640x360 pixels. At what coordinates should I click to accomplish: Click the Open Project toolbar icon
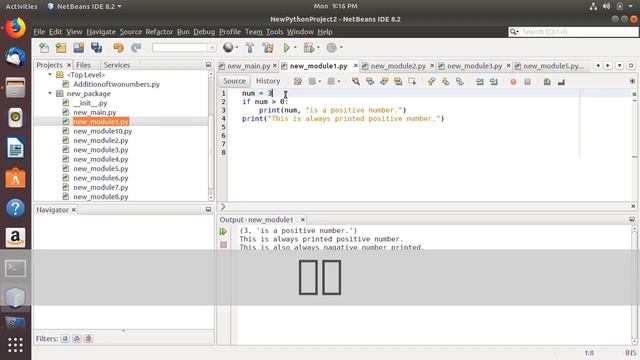[78, 48]
